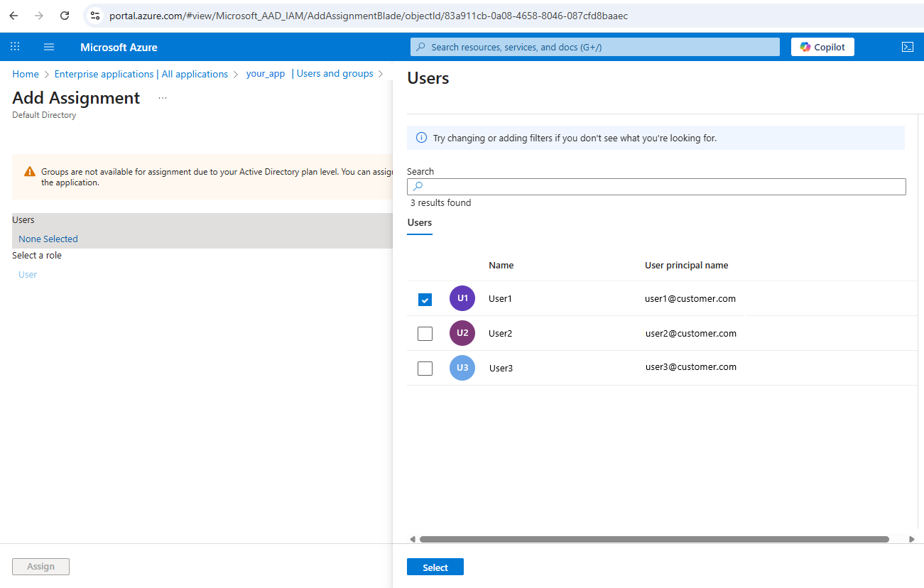
Task: Check the User2 checkbox
Action: pos(425,334)
